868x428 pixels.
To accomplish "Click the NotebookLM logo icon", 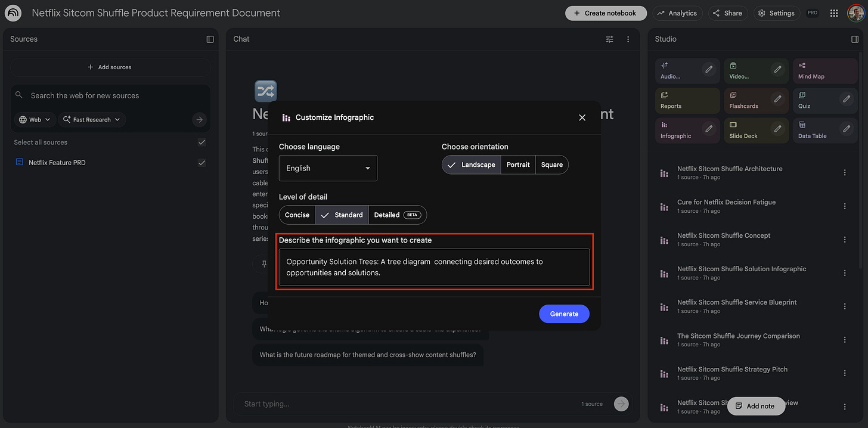I will click(x=13, y=13).
